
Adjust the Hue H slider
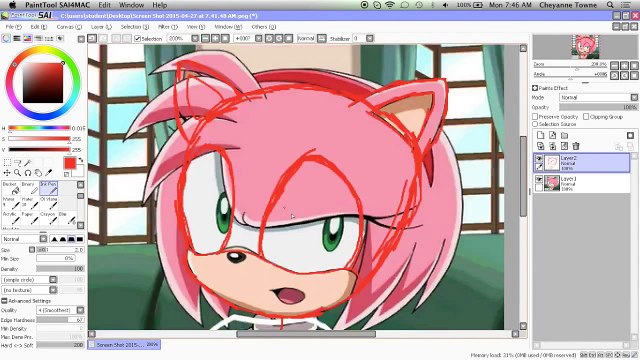pos(39,128)
